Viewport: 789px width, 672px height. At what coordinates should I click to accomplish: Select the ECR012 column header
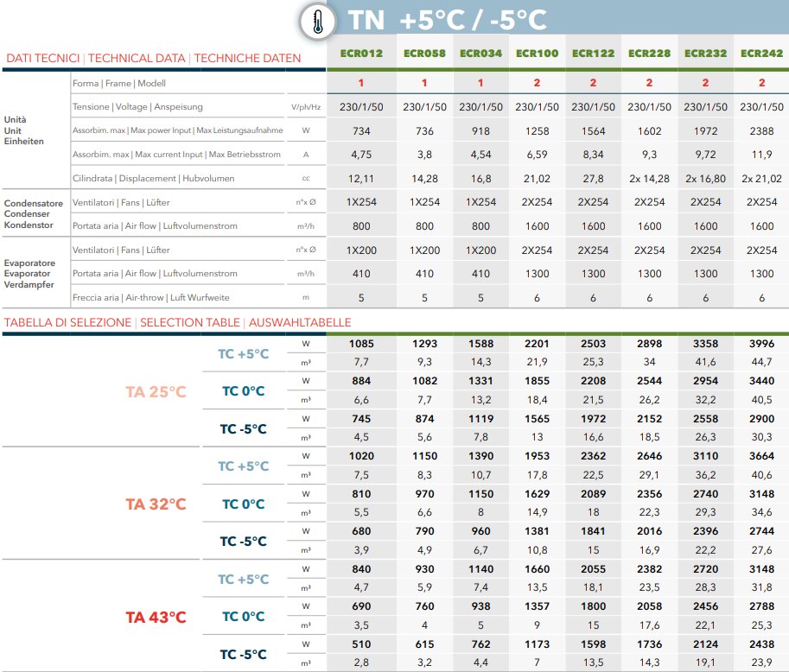[x=361, y=54]
